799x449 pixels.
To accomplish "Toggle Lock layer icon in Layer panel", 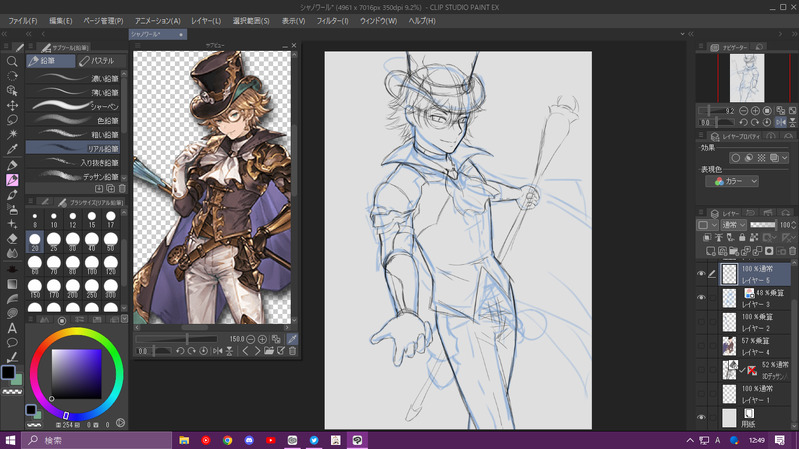I will (742, 237).
